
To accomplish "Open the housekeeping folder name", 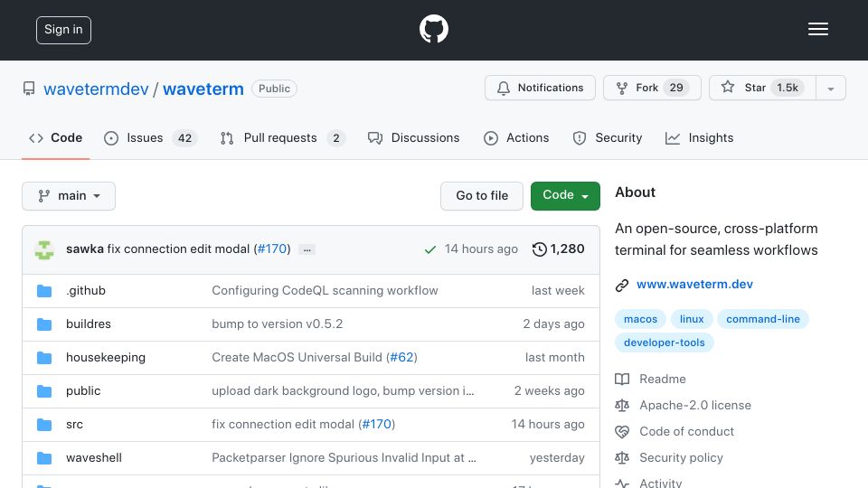I will [x=106, y=358].
